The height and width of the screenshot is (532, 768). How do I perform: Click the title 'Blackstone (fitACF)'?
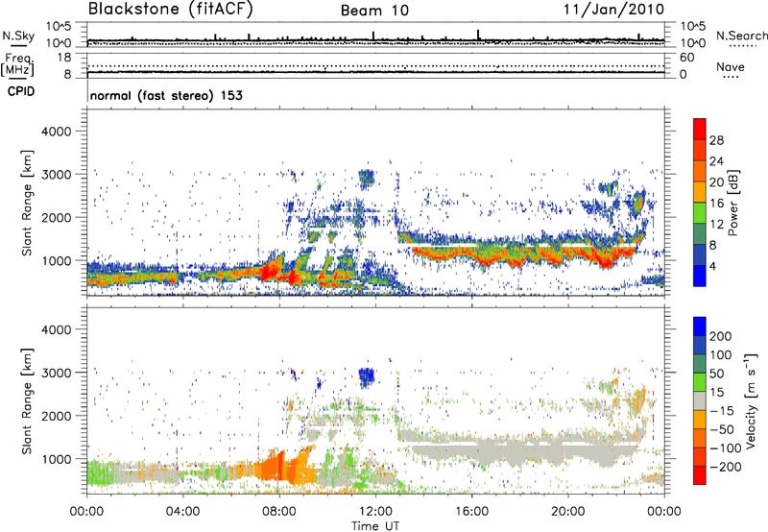click(x=170, y=9)
